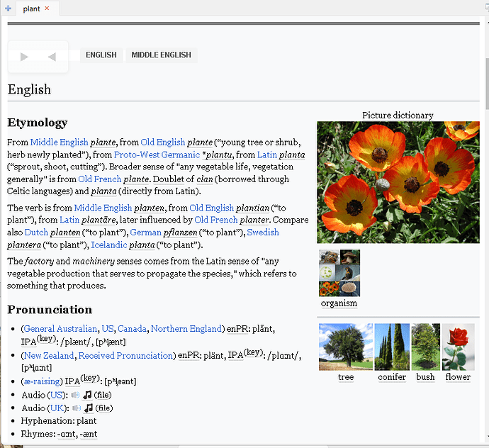The image size is (489, 448).
Task: Open the organism collage thumbnail
Action: [339, 273]
